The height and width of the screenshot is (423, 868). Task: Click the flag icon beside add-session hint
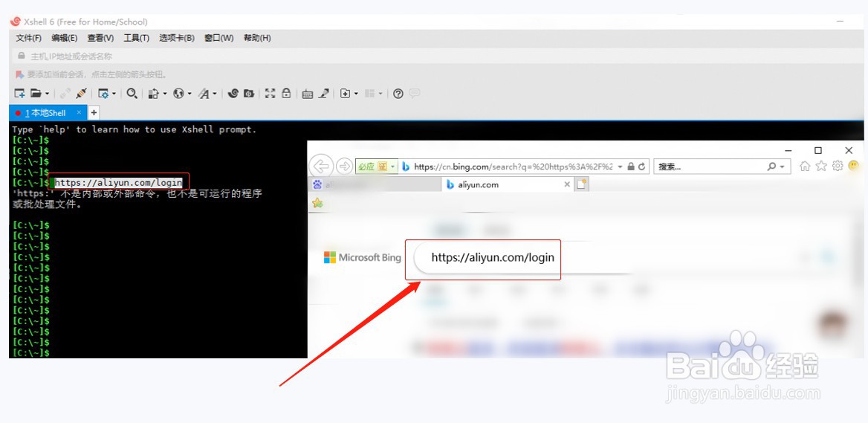pos(19,74)
